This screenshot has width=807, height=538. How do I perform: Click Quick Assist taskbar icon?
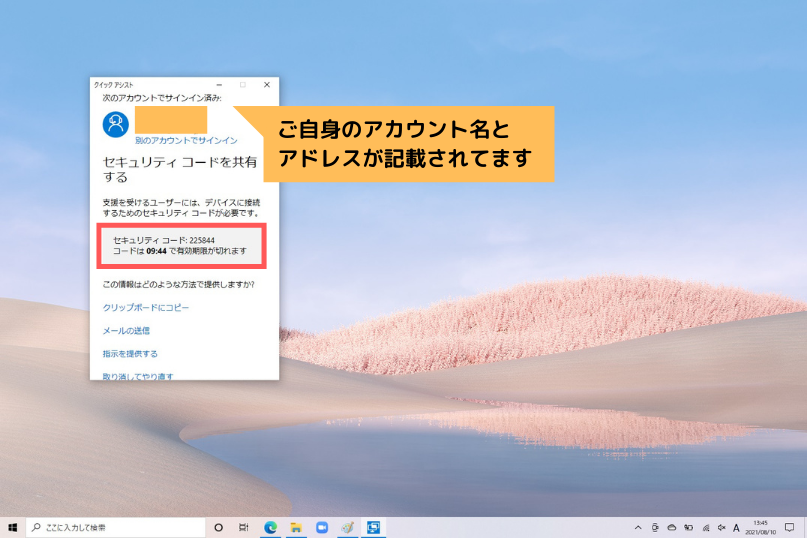click(373, 527)
